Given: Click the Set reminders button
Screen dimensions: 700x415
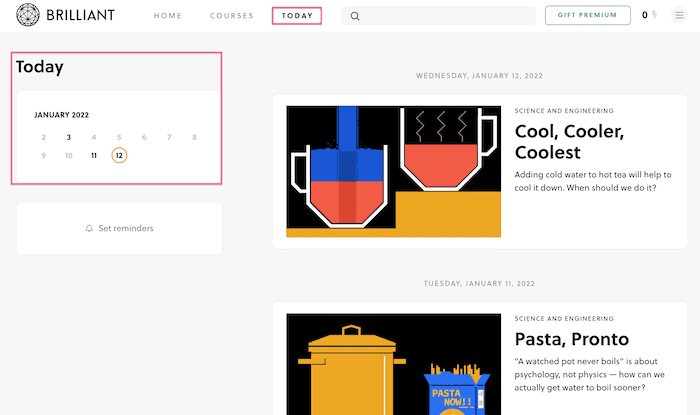Looking at the screenshot, I should coord(120,228).
